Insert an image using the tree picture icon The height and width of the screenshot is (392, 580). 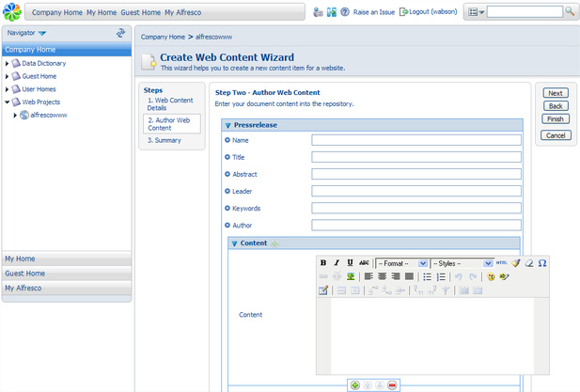(351, 276)
